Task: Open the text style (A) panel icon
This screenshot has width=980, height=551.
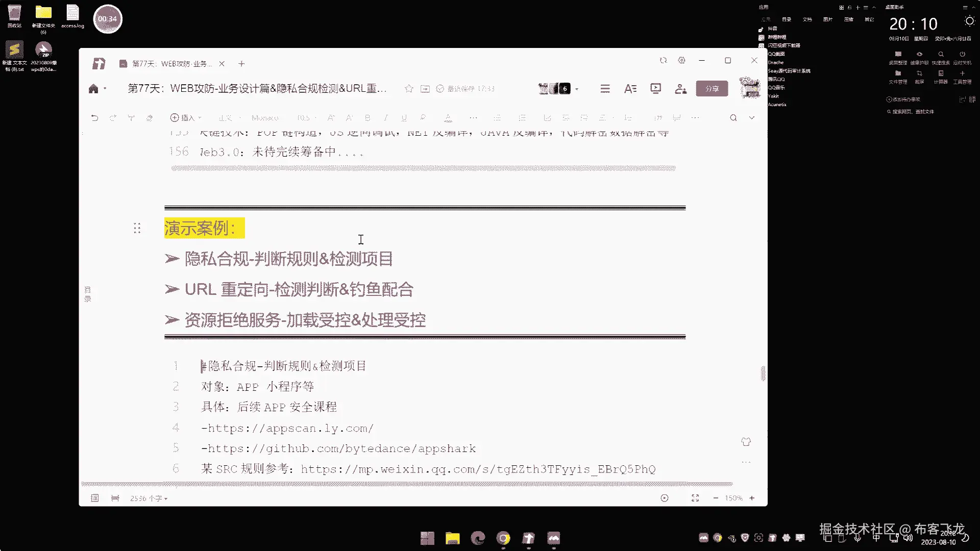Action: pos(630,89)
